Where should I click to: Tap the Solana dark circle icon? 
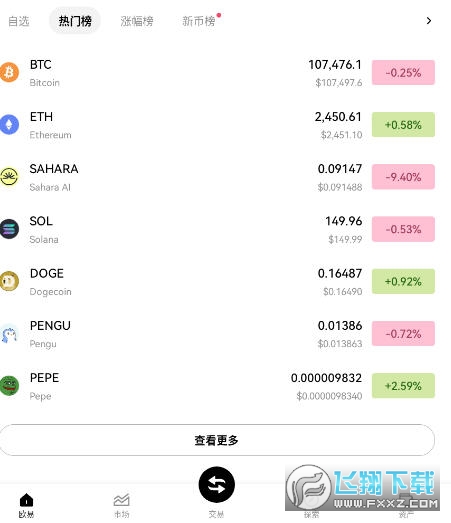[x=9, y=229]
